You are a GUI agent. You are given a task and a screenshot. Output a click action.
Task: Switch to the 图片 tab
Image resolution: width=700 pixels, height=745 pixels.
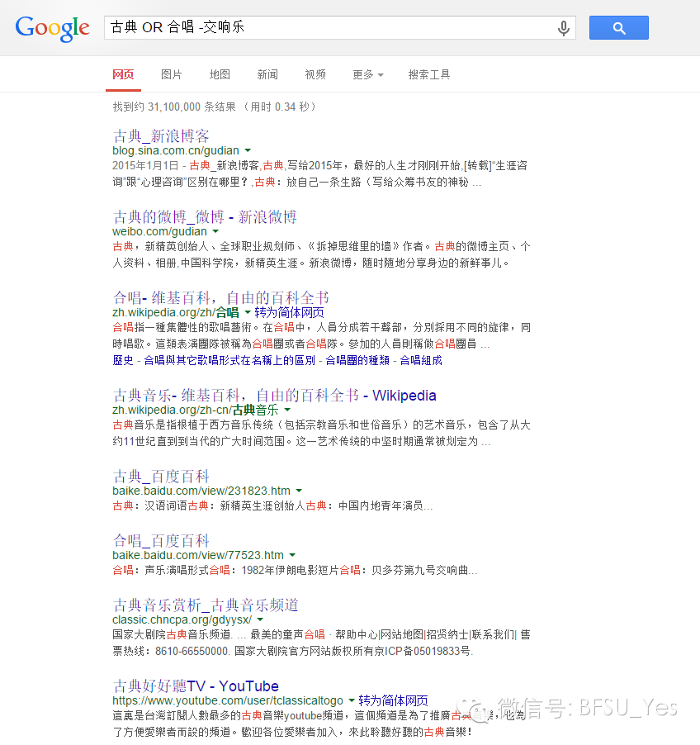pyautogui.click(x=172, y=74)
